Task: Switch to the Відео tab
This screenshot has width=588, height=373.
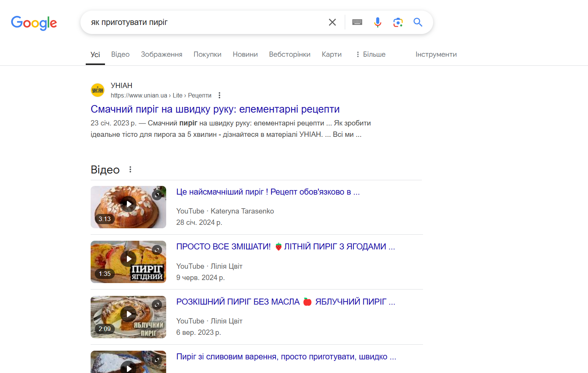Action: point(120,54)
